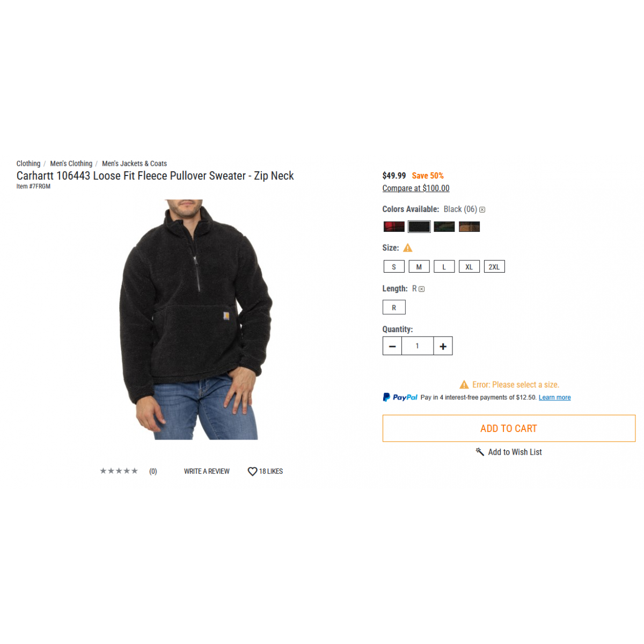Screen dimensions: 644x644
Task: Select the R length option
Action: (x=394, y=308)
